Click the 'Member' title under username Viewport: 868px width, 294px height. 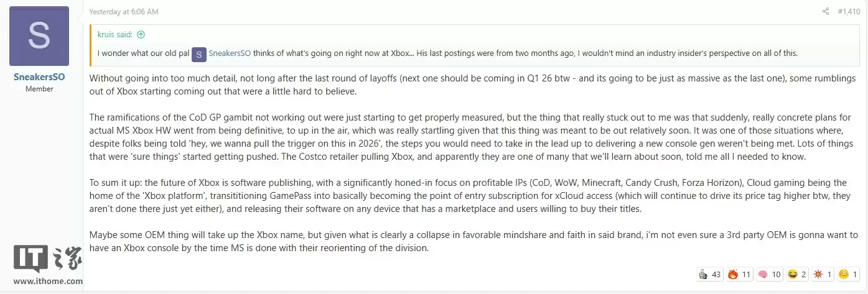pos(39,89)
